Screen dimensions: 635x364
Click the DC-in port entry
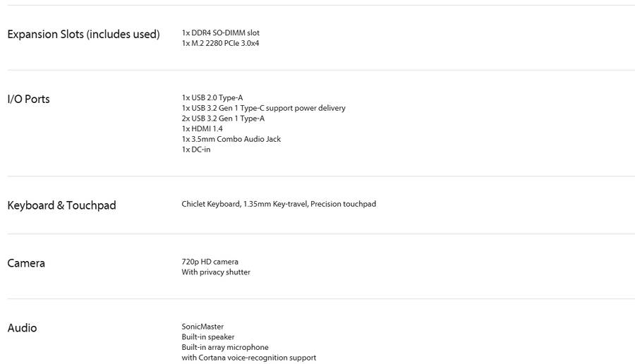point(195,150)
